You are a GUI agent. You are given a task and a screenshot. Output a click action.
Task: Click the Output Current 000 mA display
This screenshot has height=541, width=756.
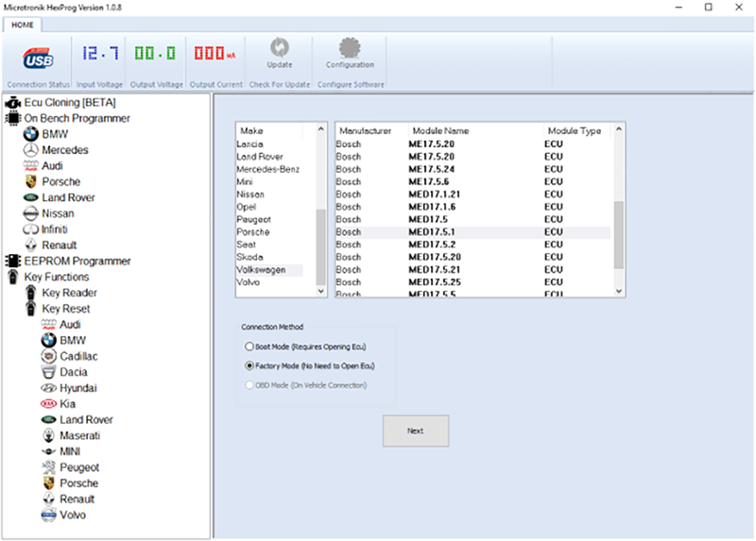pos(215,53)
